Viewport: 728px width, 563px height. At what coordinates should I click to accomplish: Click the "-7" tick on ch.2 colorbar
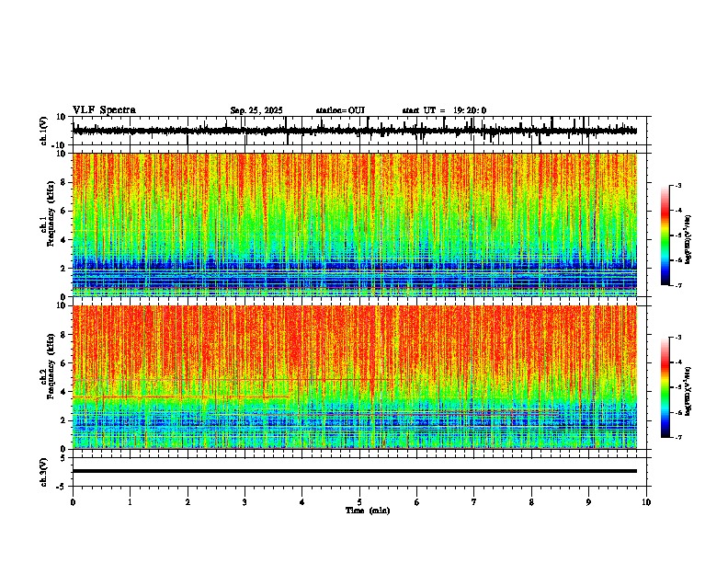pyautogui.click(x=677, y=437)
